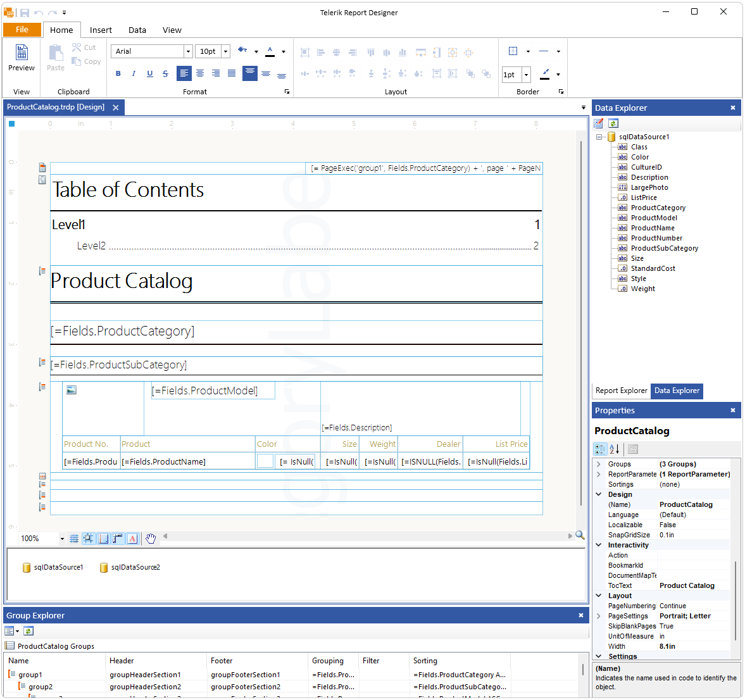The height and width of the screenshot is (700, 745).
Task: Toggle snap to grid button
Action: (x=89, y=539)
